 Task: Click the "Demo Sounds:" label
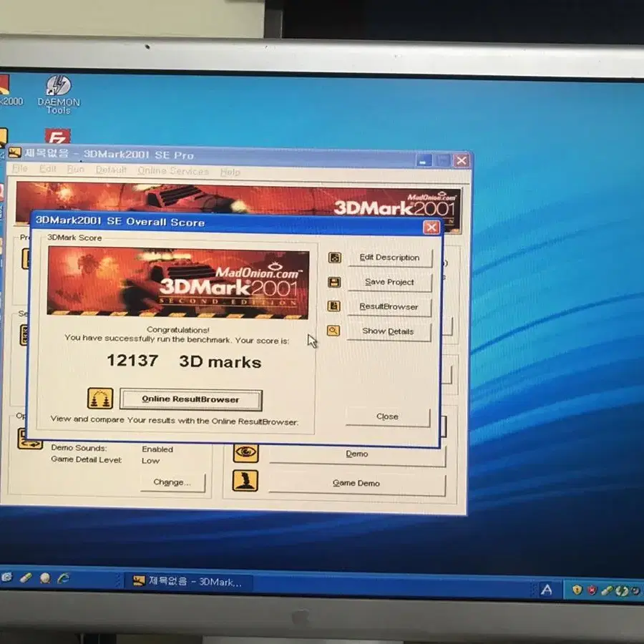click(79, 448)
